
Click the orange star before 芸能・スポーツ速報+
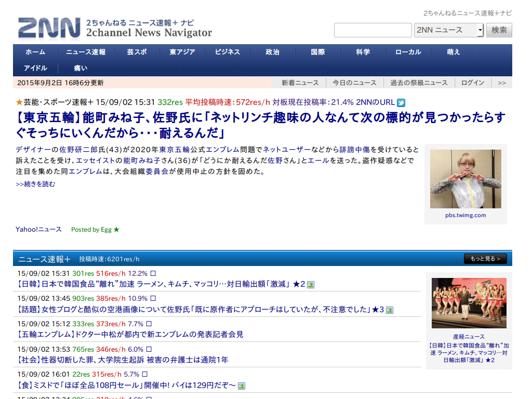click(19, 102)
